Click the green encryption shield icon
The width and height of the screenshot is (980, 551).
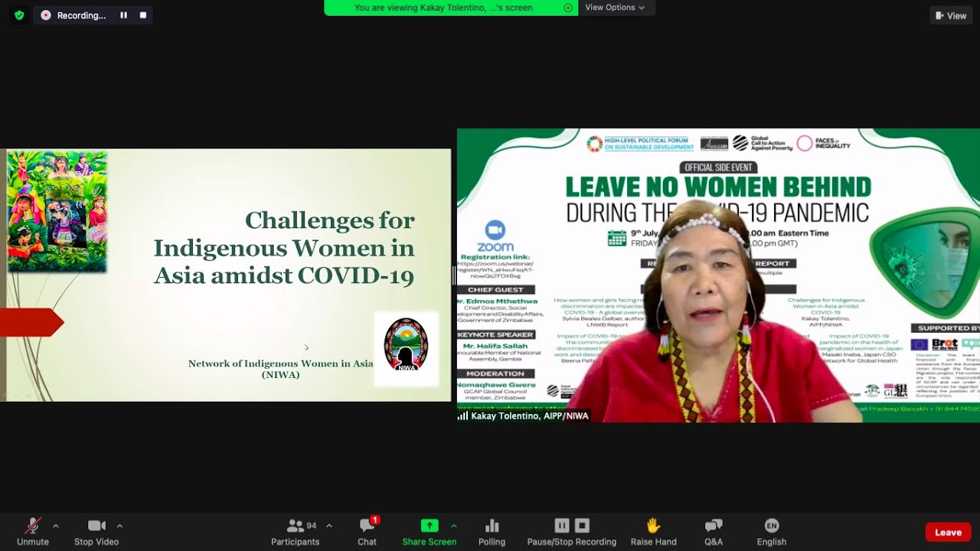pos(19,15)
